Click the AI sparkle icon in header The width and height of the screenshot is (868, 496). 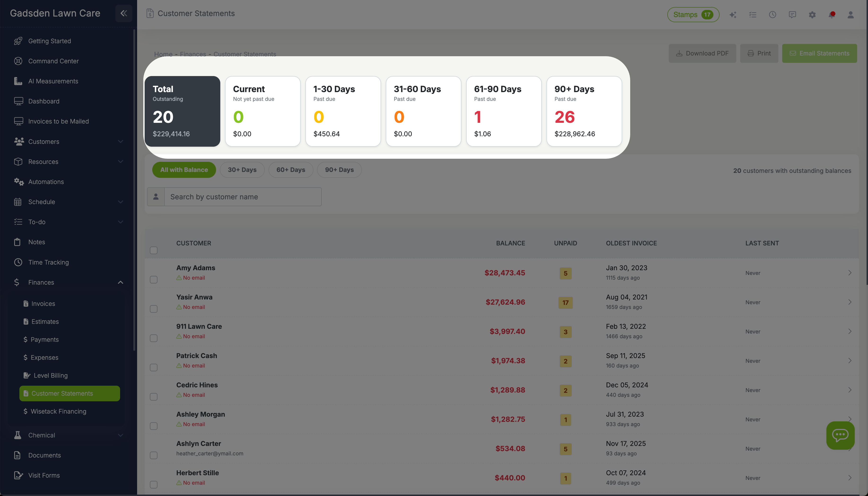click(x=733, y=15)
